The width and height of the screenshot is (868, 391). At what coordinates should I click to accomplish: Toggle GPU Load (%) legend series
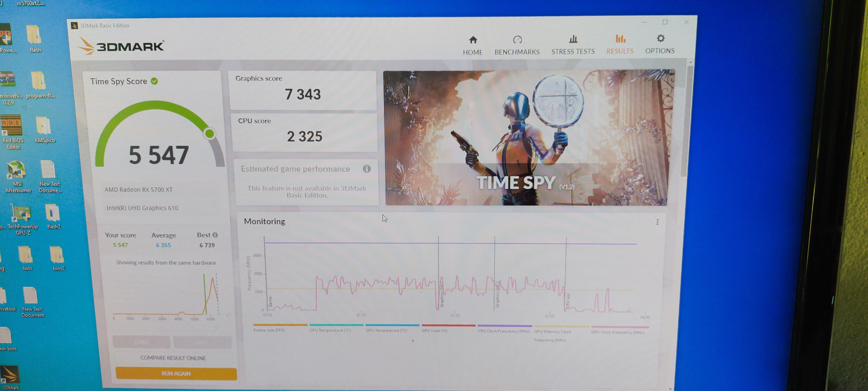click(x=434, y=331)
